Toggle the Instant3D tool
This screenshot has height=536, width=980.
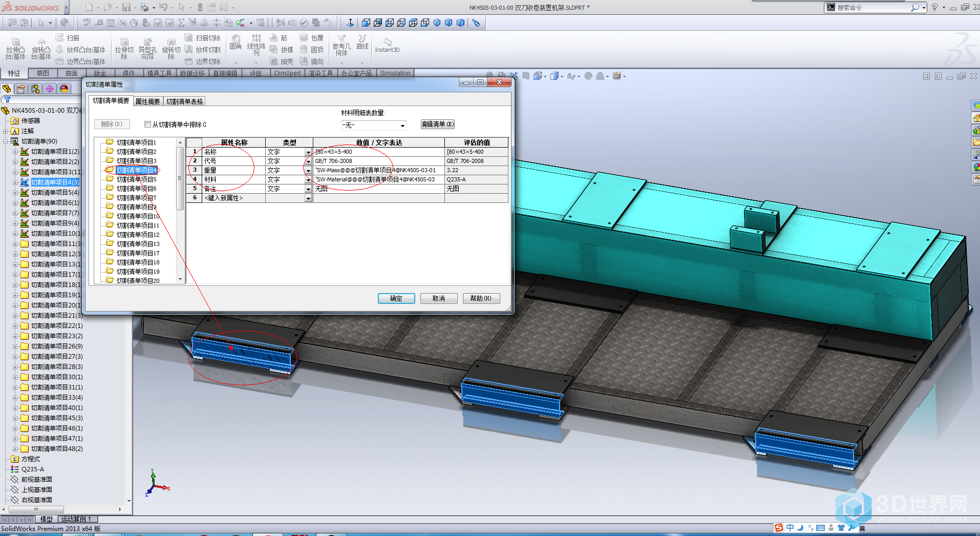387,45
